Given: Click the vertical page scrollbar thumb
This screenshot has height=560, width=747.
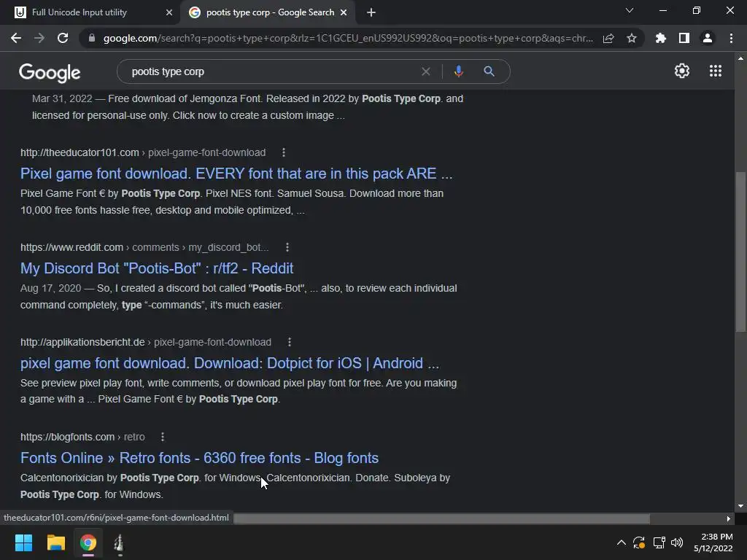Looking at the screenshot, I should pos(740,252).
